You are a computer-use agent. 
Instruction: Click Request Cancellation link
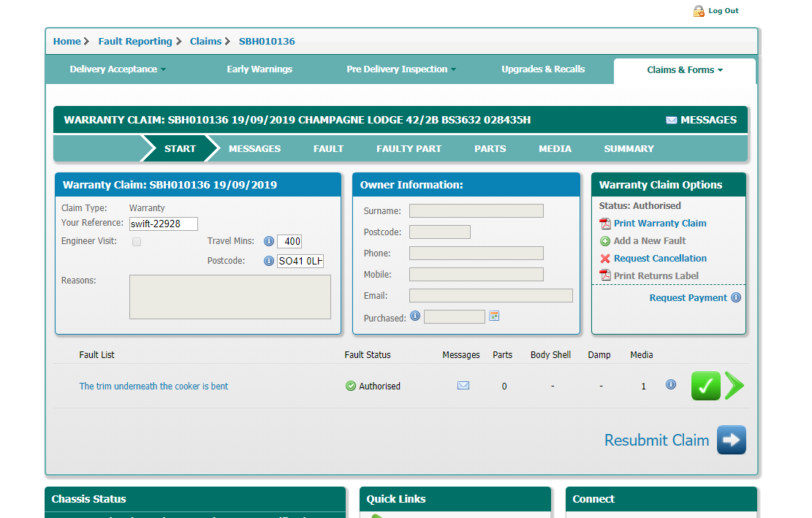coord(659,259)
